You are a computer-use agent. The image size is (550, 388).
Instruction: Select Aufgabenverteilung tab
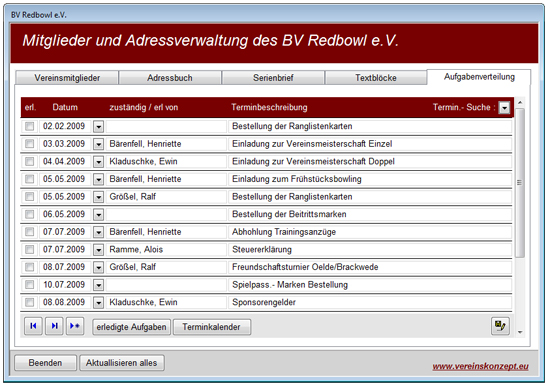click(x=479, y=77)
